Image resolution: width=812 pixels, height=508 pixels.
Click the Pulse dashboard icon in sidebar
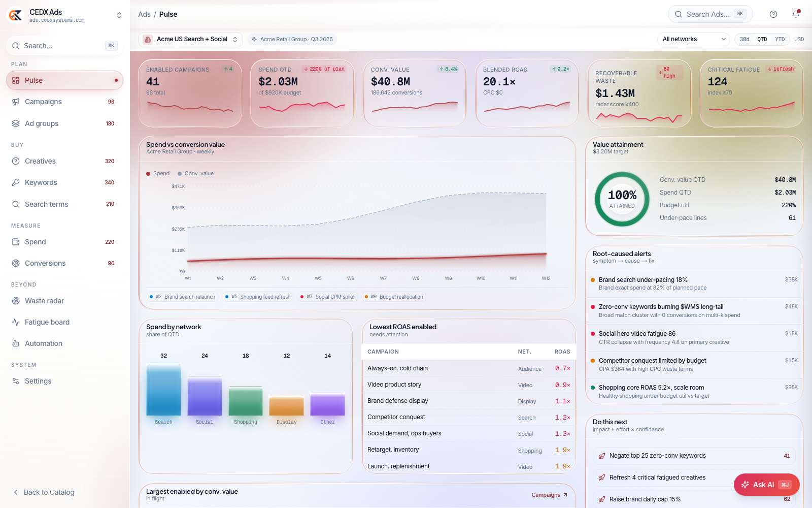tap(16, 80)
